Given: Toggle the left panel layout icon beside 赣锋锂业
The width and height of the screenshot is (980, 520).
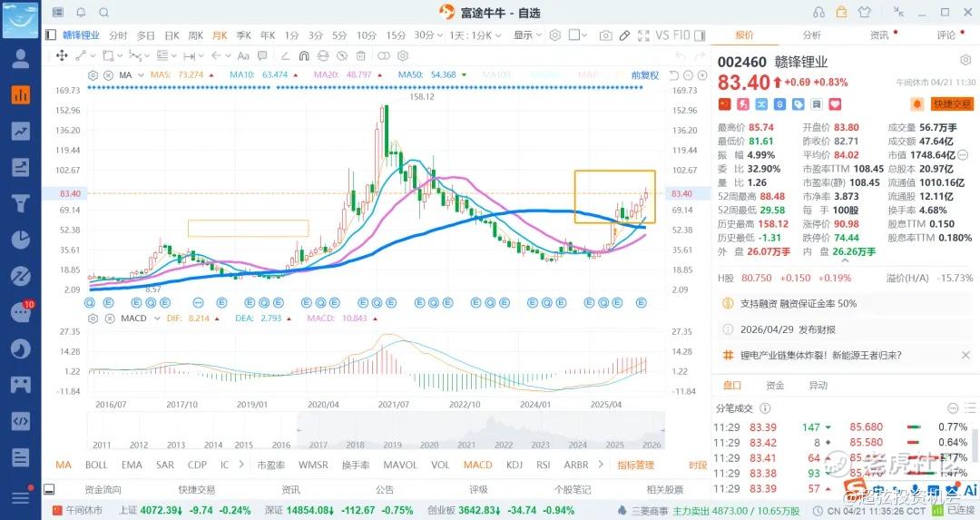Looking at the screenshot, I should click(x=51, y=35).
